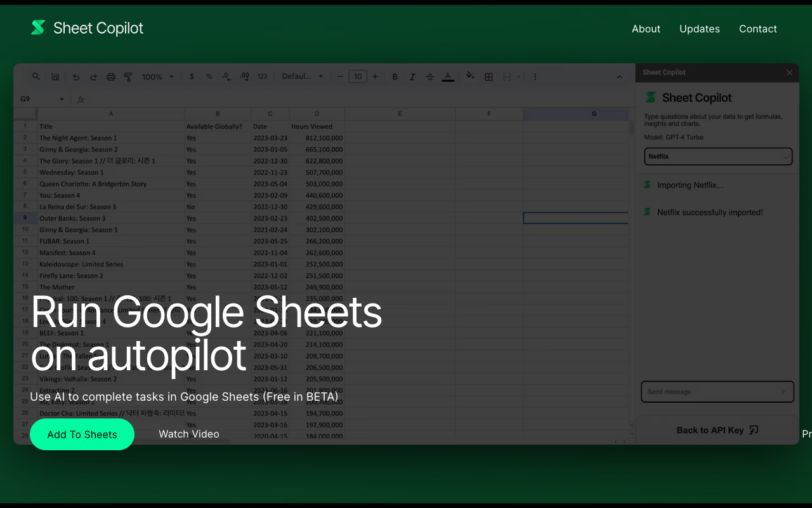This screenshot has height=508, width=812.
Task: Open the Updates page
Action: click(699, 29)
